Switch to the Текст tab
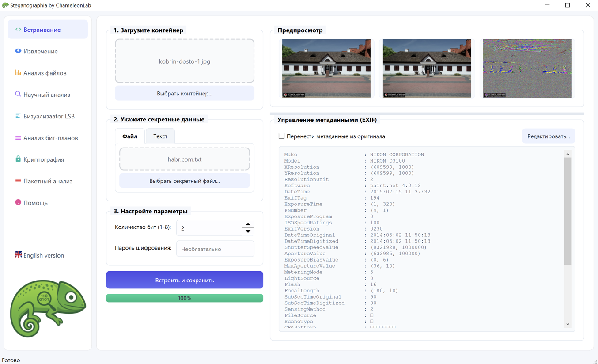The width and height of the screenshot is (598, 364). (160, 136)
